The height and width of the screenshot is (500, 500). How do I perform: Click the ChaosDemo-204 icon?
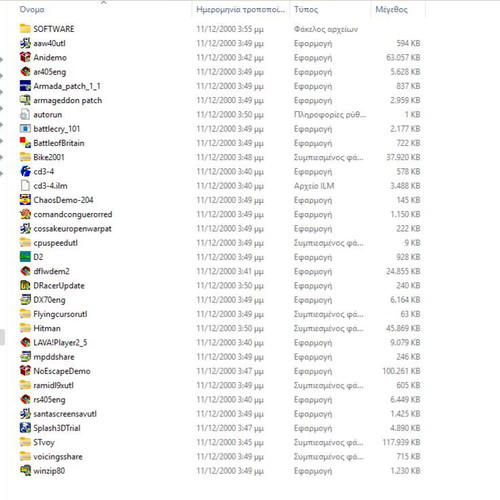(x=25, y=200)
